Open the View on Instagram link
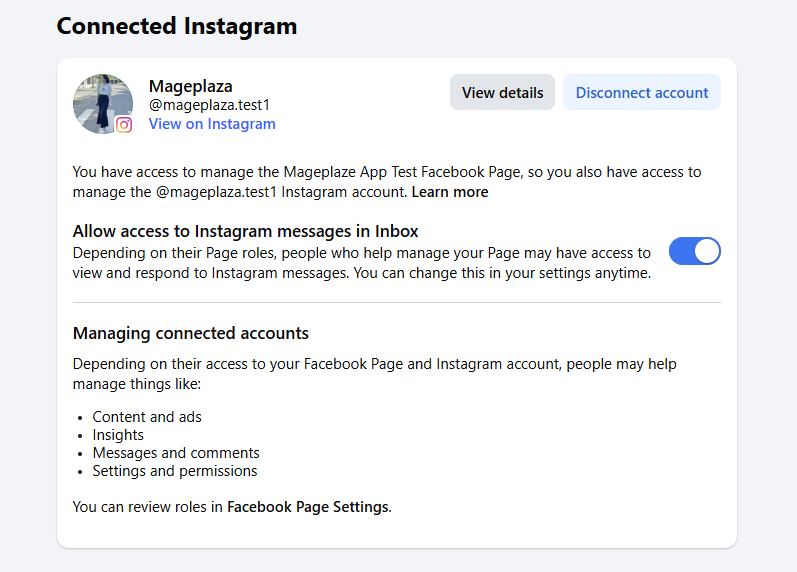797x572 pixels. [212, 124]
